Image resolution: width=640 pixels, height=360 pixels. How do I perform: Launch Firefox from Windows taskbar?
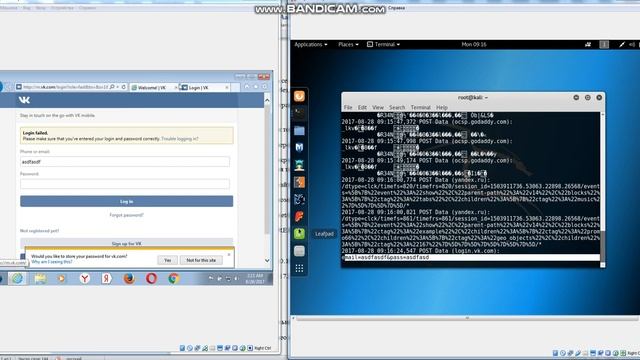click(x=129, y=279)
